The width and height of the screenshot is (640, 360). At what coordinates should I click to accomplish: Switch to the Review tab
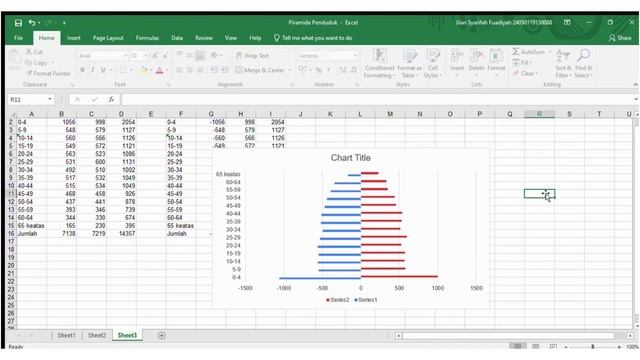[x=204, y=38]
